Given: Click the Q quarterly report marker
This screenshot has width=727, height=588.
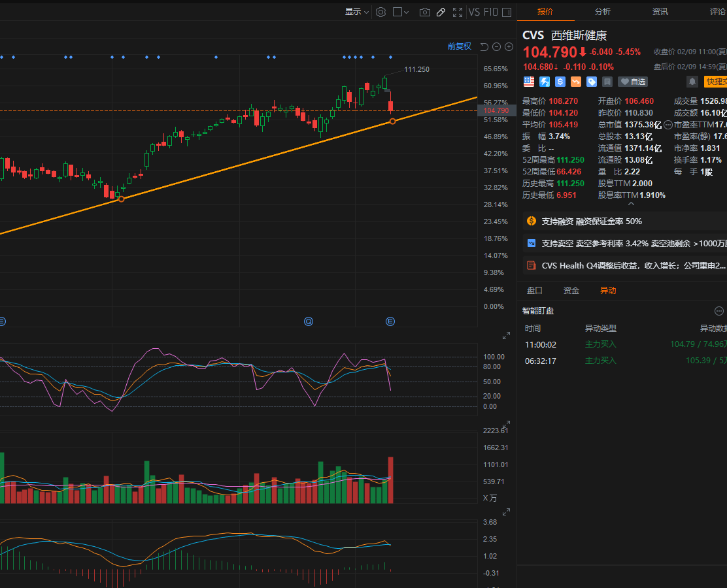Looking at the screenshot, I should (309, 321).
